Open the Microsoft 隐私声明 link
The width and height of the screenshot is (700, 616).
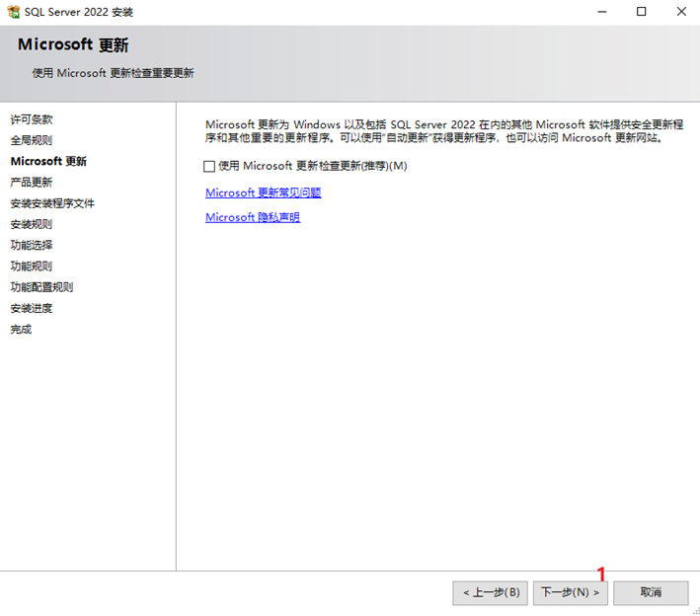tap(253, 217)
